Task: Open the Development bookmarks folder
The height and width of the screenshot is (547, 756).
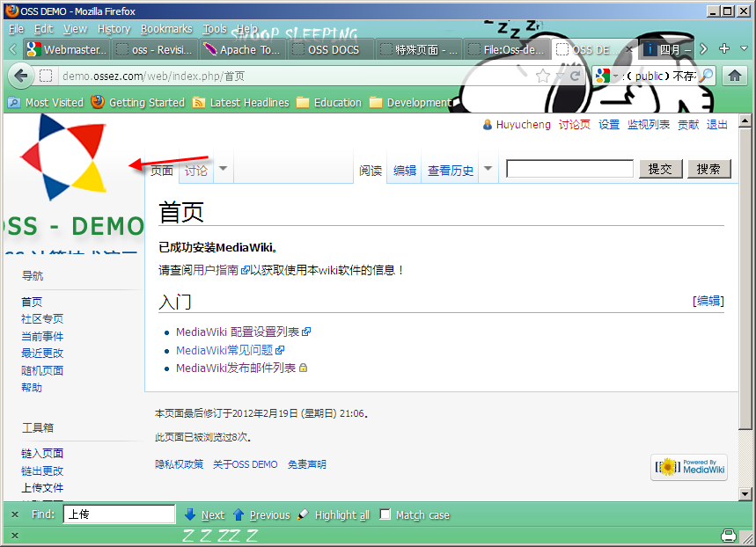Action: 410,102
